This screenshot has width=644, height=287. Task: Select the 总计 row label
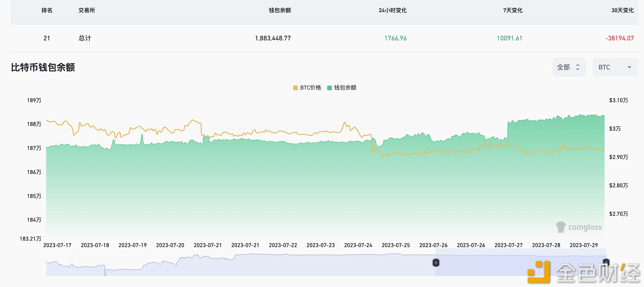[x=85, y=38]
